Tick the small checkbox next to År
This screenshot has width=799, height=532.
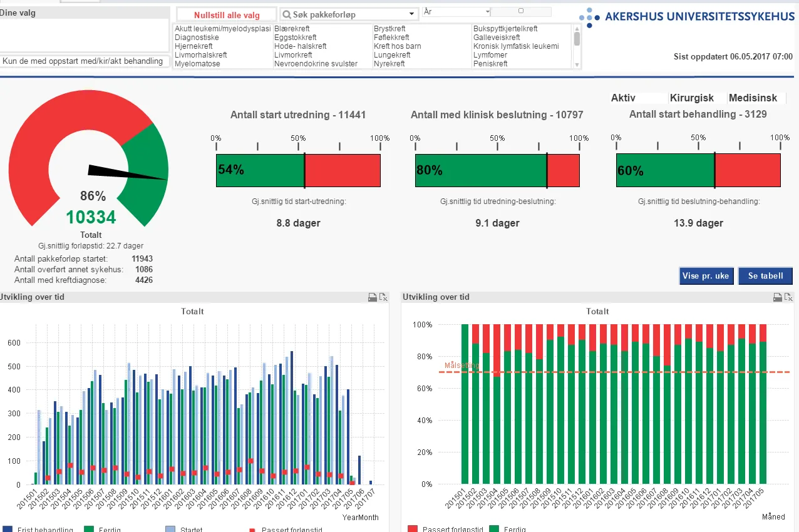(x=520, y=11)
